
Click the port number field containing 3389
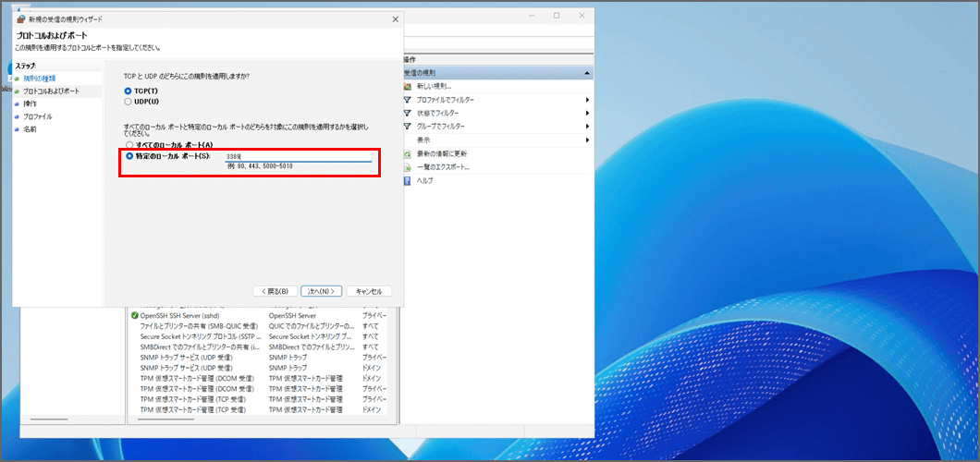298,156
